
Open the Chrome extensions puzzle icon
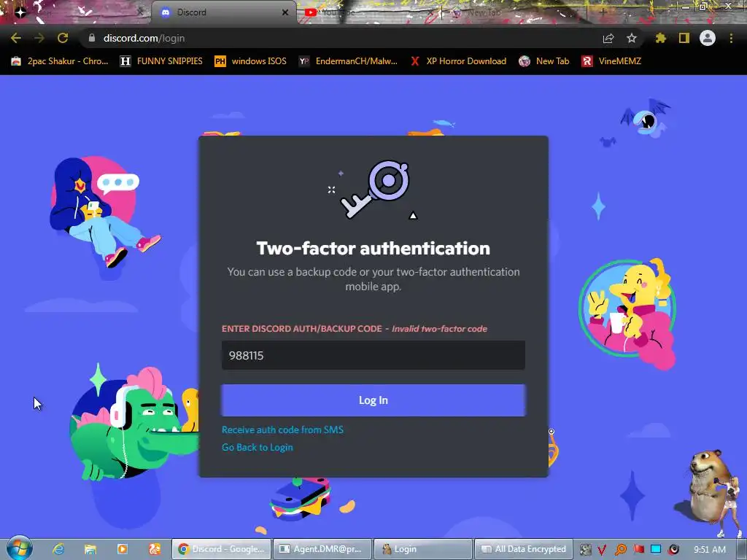661,38
